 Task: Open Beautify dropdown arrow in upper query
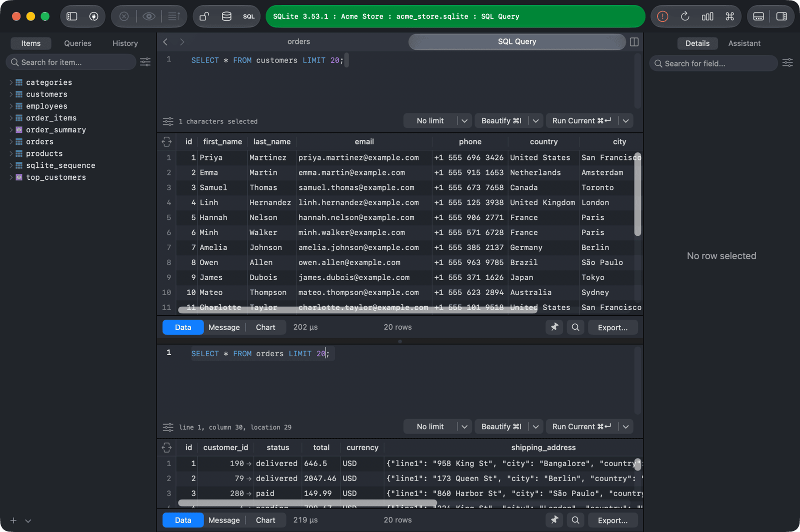tap(536, 121)
